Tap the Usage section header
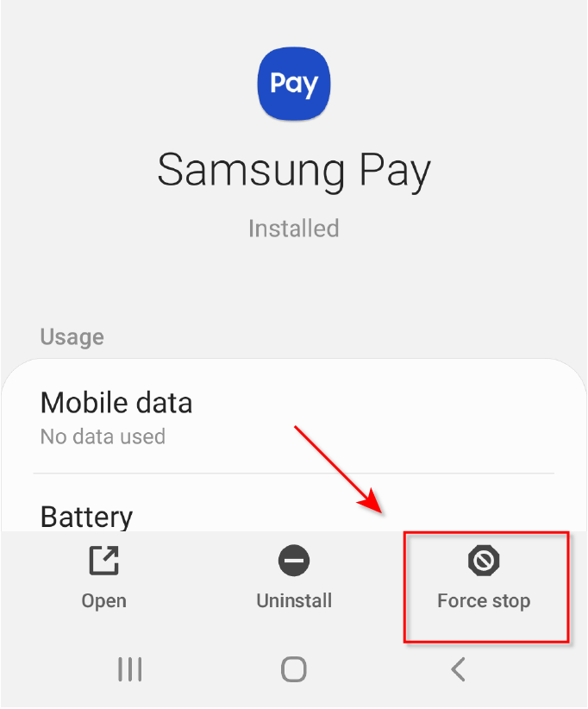 click(x=72, y=337)
